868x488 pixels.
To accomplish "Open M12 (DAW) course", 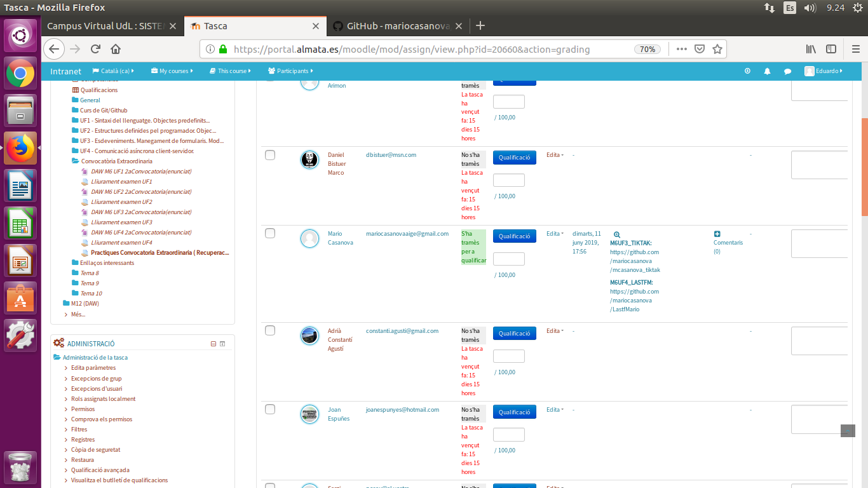I will click(x=85, y=304).
